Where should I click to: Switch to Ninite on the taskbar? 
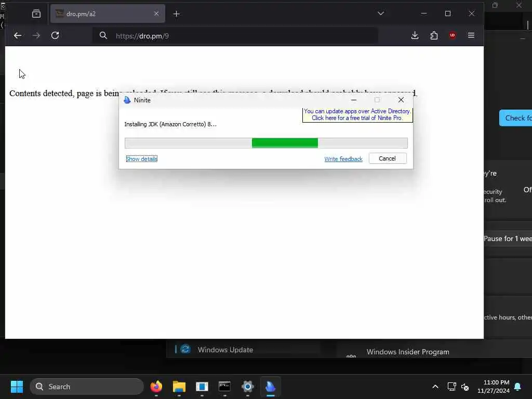coord(270,387)
